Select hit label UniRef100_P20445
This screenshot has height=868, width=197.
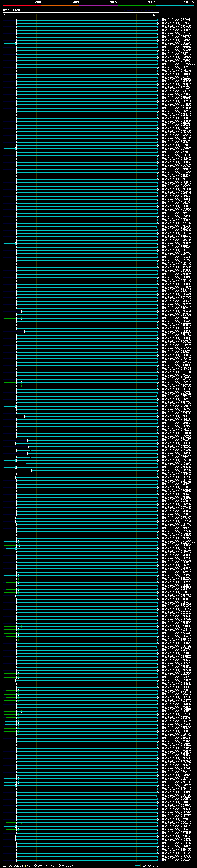(177, 772)
